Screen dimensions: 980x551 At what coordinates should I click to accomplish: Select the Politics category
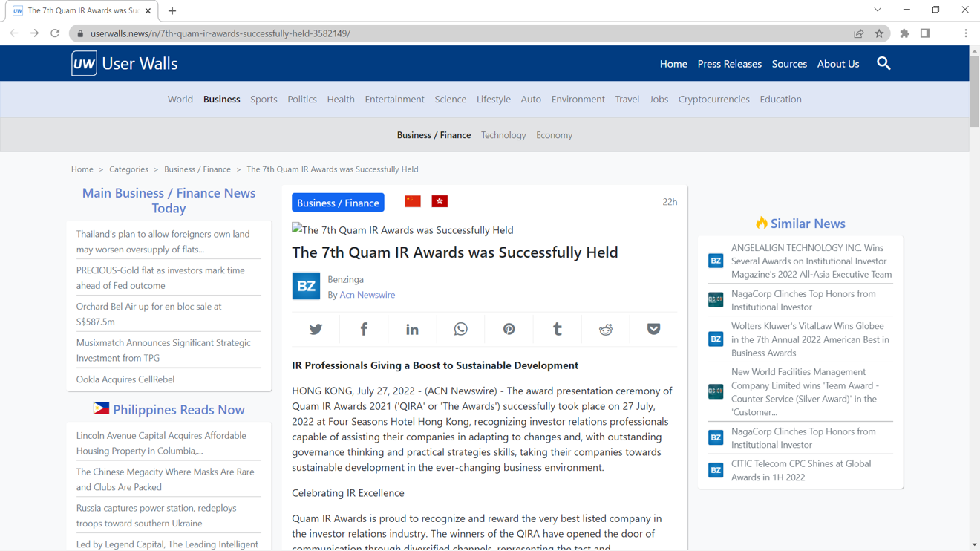click(302, 99)
